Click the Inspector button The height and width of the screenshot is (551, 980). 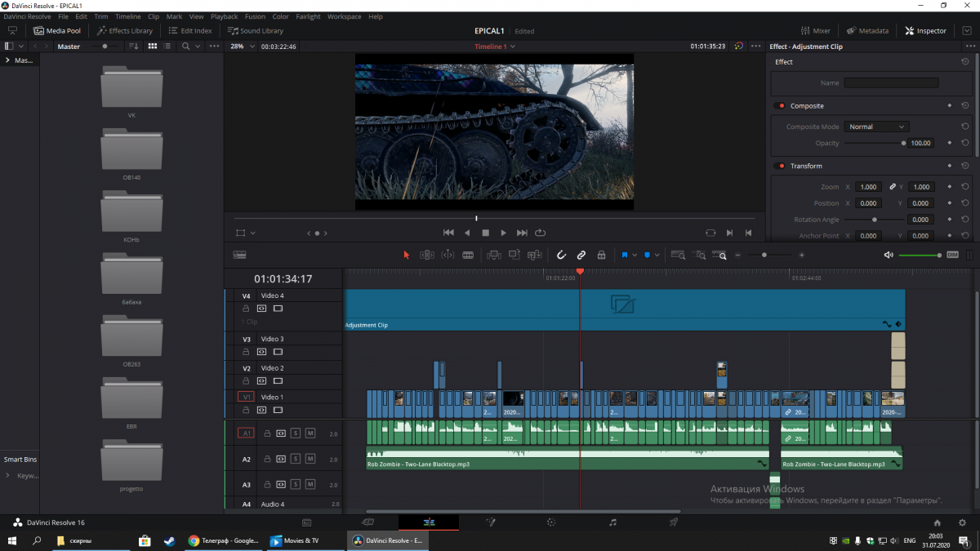[x=925, y=31]
